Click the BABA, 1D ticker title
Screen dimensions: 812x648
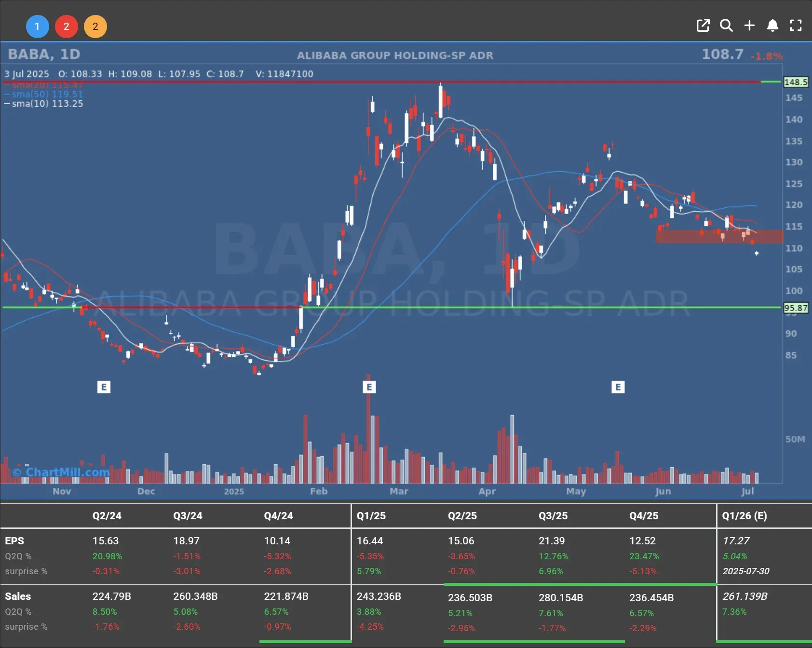point(44,54)
